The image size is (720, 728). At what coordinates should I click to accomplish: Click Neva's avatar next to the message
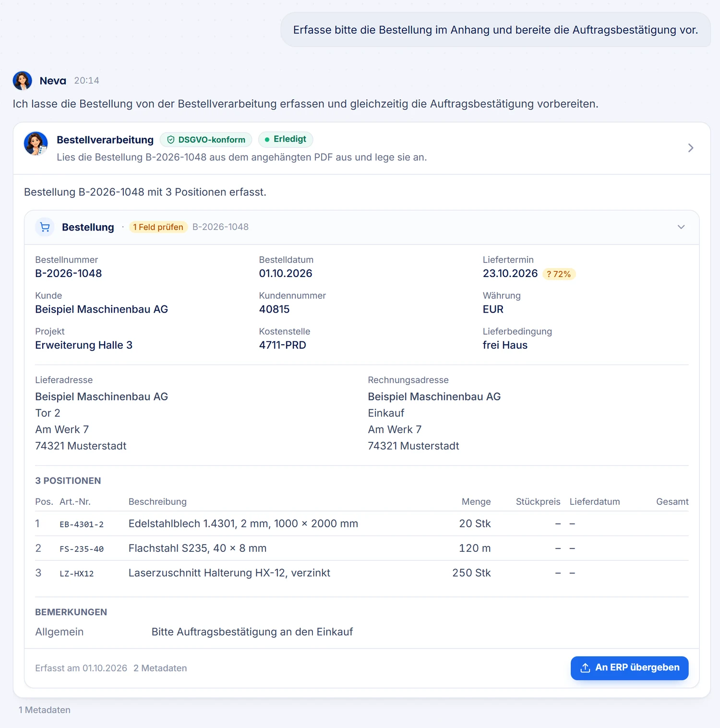(23, 81)
